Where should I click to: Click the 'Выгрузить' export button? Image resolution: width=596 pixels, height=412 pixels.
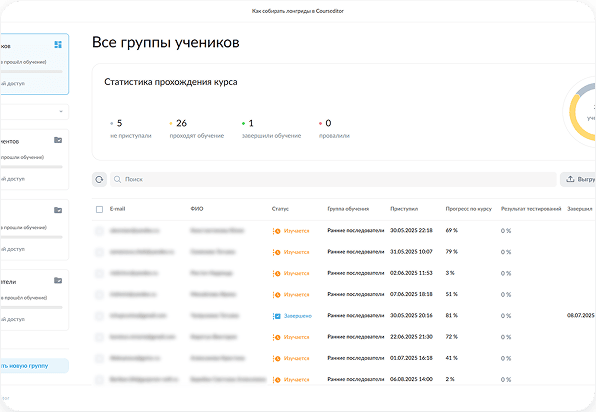pyautogui.click(x=578, y=179)
